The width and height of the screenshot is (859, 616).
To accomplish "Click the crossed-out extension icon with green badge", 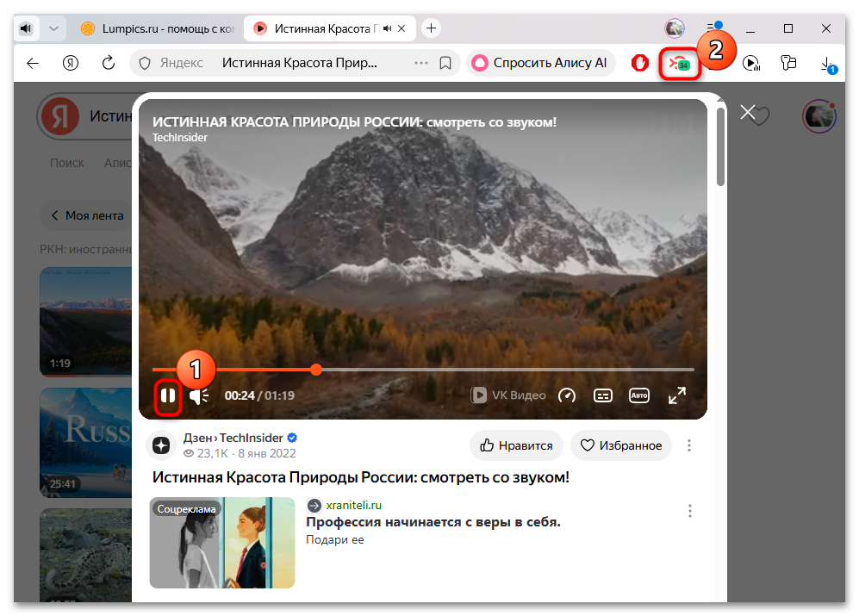I will click(x=680, y=64).
